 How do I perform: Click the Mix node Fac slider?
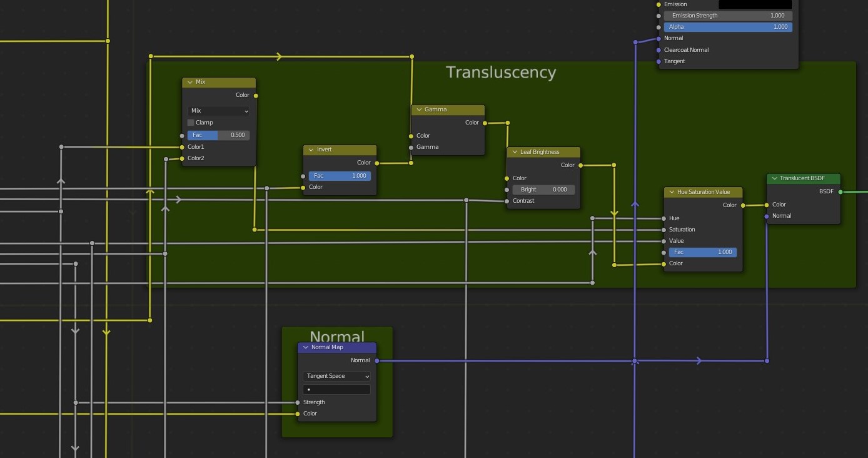[218, 135]
